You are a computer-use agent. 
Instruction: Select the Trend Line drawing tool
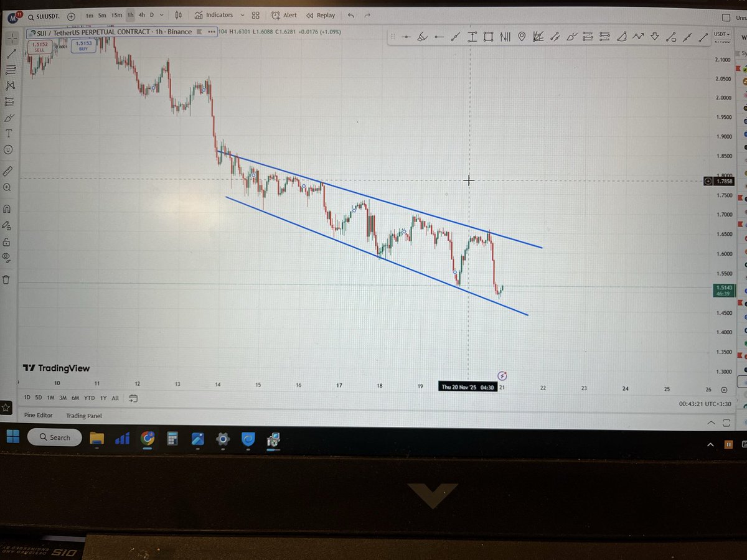(x=11, y=53)
